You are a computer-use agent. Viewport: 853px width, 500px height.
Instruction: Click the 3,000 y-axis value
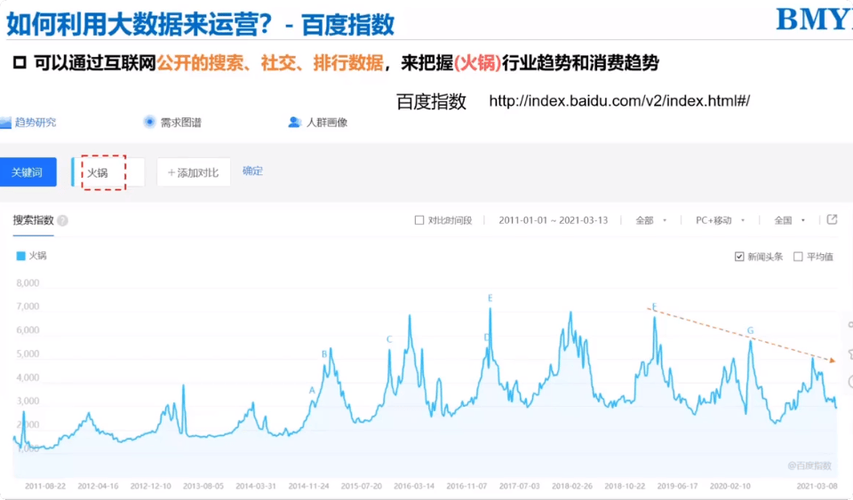28,401
